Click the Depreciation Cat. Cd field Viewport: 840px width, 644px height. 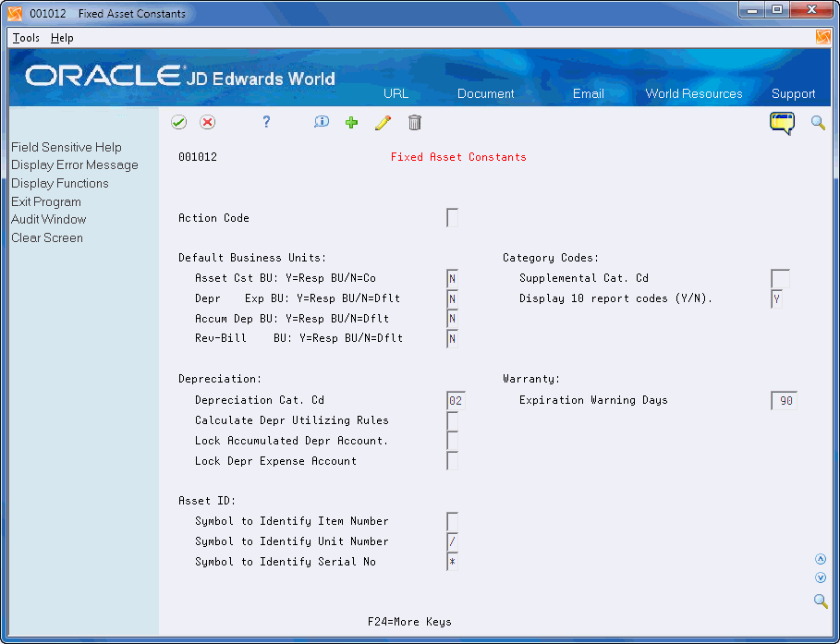pyautogui.click(x=456, y=401)
